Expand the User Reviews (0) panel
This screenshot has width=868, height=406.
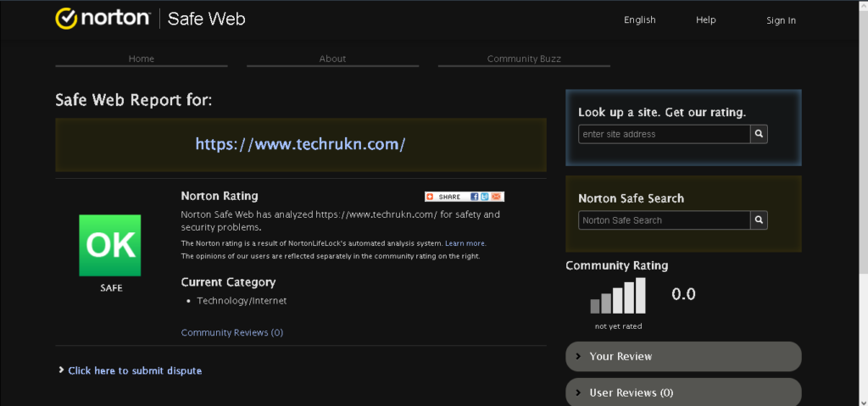pyautogui.click(x=683, y=392)
